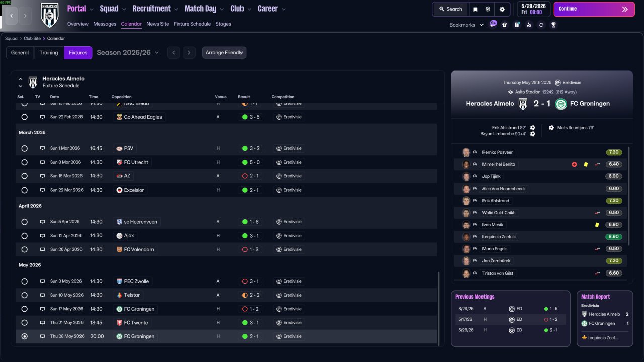Open the bookmark icon beside Search
Viewport: 644px width, 362px height.
(x=476, y=9)
